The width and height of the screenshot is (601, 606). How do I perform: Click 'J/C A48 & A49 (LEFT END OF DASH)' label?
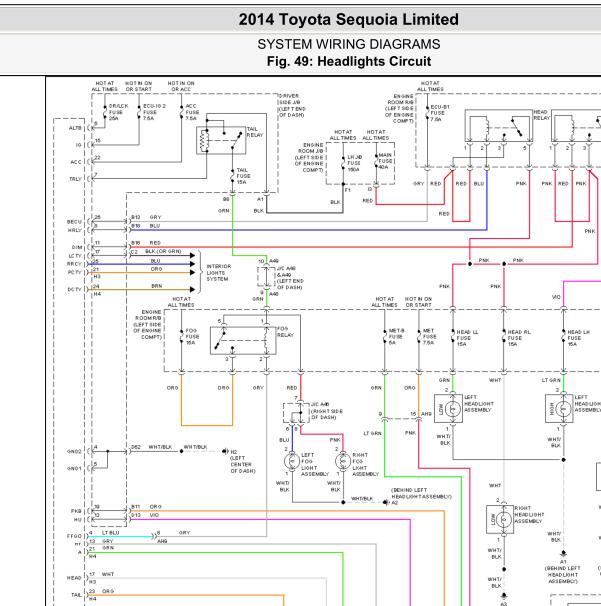point(290,277)
